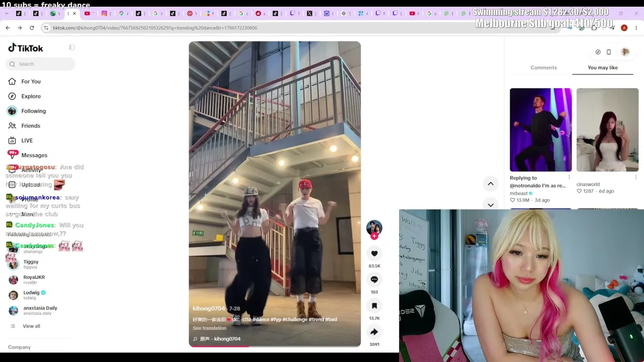Switch to the YouTube browser tab
Image resolution: width=644 pixels, height=362 pixels.
pos(87,14)
